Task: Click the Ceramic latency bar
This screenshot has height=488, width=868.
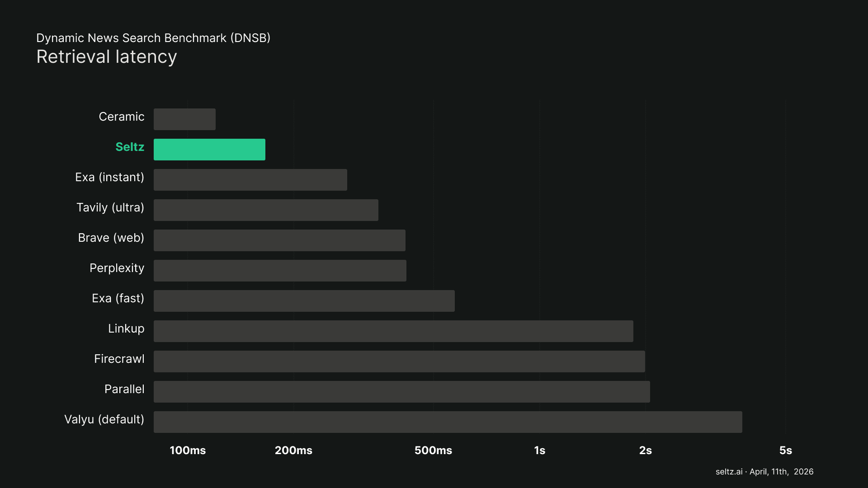Action: click(x=184, y=119)
